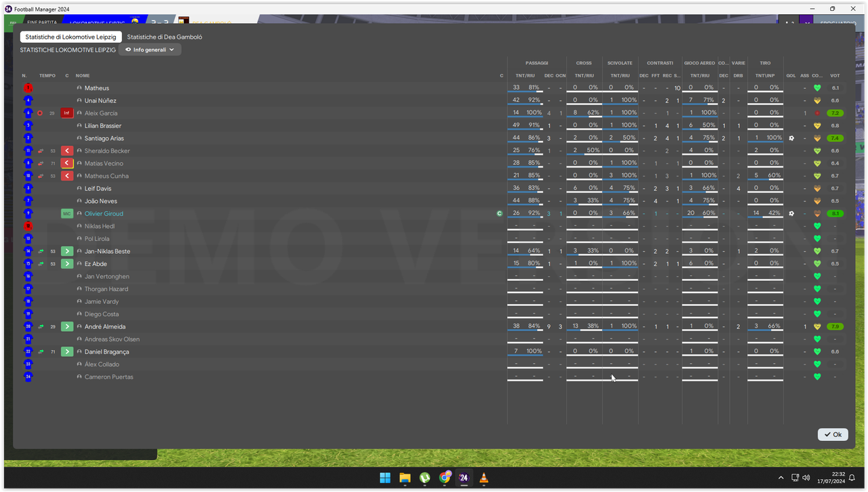Image resolution: width=868 pixels, height=492 pixels.
Task: Sort by the TEMPO column header
Action: 47,75
